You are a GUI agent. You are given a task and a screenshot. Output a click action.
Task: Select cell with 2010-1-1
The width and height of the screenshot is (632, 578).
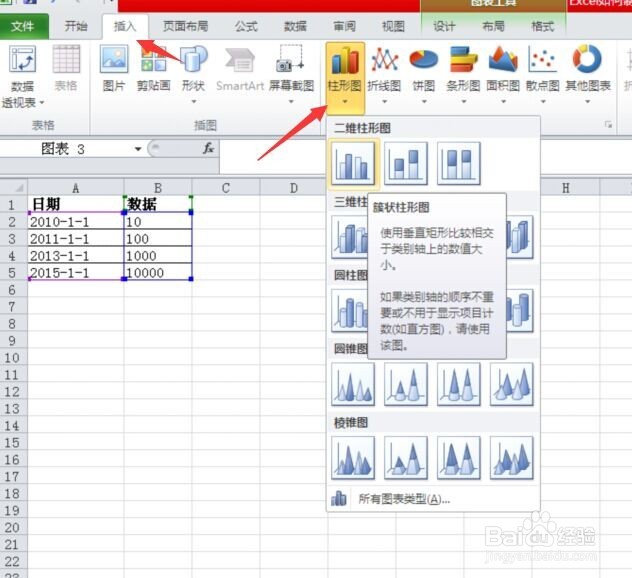pyautogui.click(x=76, y=221)
